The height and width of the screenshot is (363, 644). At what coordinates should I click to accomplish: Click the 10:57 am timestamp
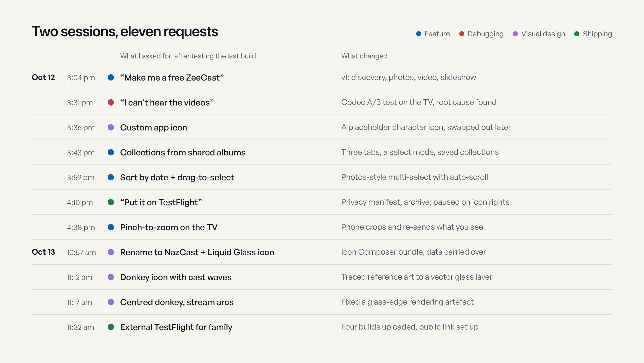pyautogui.click(x=81, y=252)
